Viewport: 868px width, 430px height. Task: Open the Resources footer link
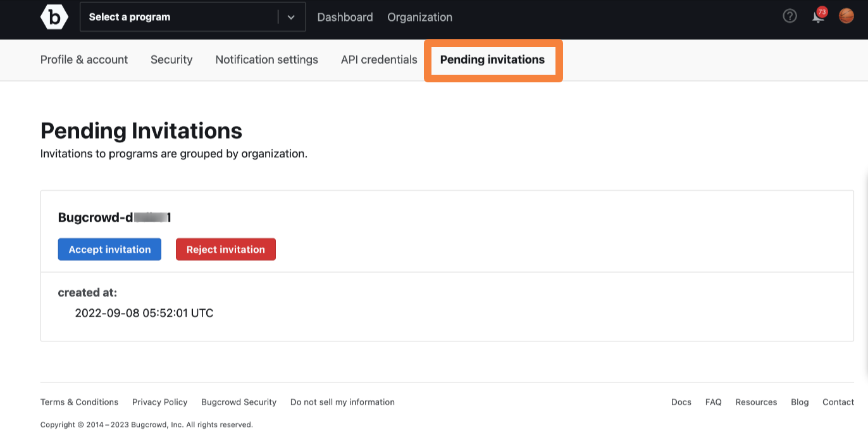pos(756,402)
